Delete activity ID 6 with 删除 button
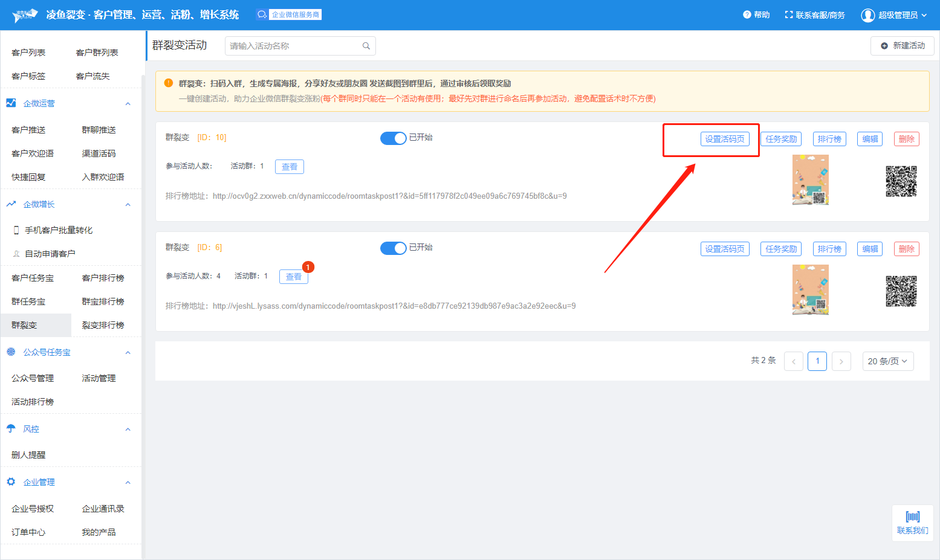 pos(906,249)
